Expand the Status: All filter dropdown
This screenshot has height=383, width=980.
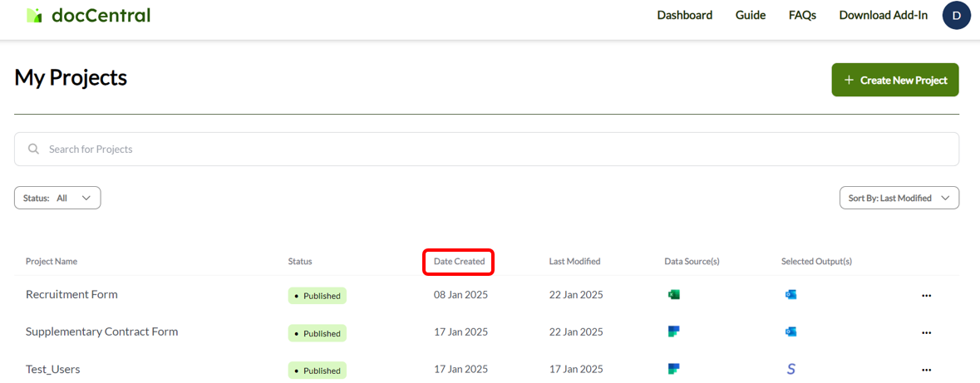57,198
